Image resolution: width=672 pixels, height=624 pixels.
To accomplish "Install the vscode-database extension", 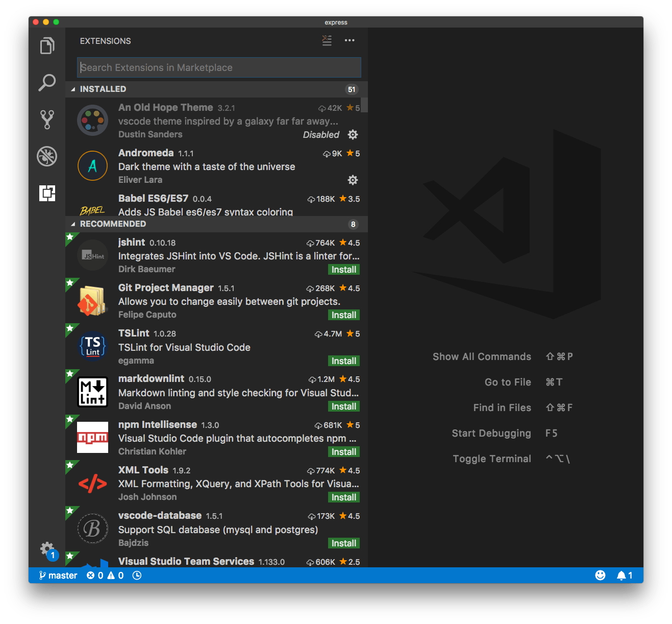I will point(344,543).
